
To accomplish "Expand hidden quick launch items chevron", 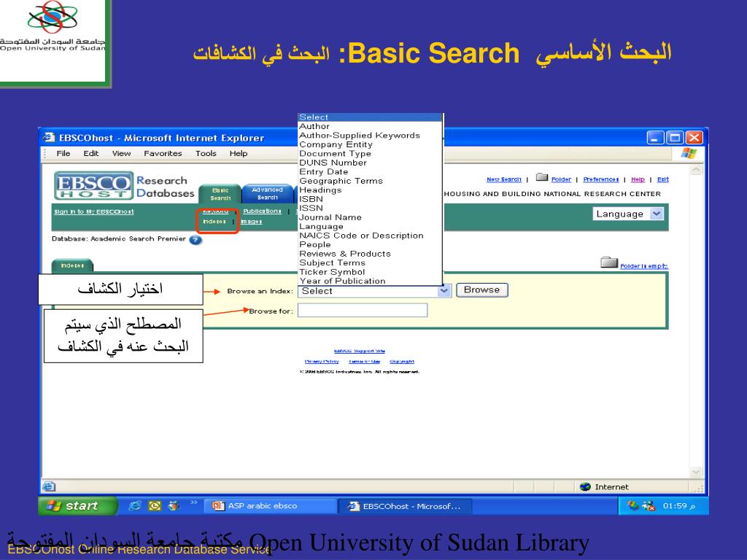I will [x=194, y=502].
